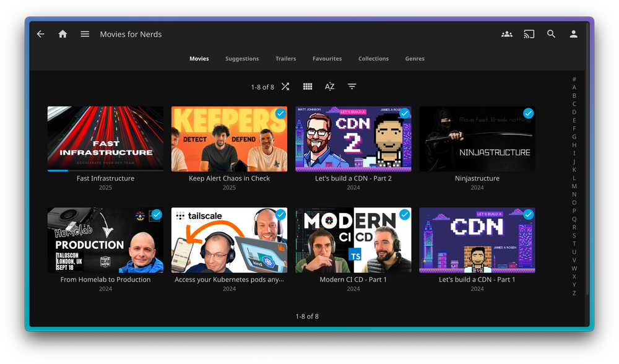This screenshot has height=364, width=619.
Task: Switch to the Suggestions tab
Action: pyautogui.click(x=242, y=59)
